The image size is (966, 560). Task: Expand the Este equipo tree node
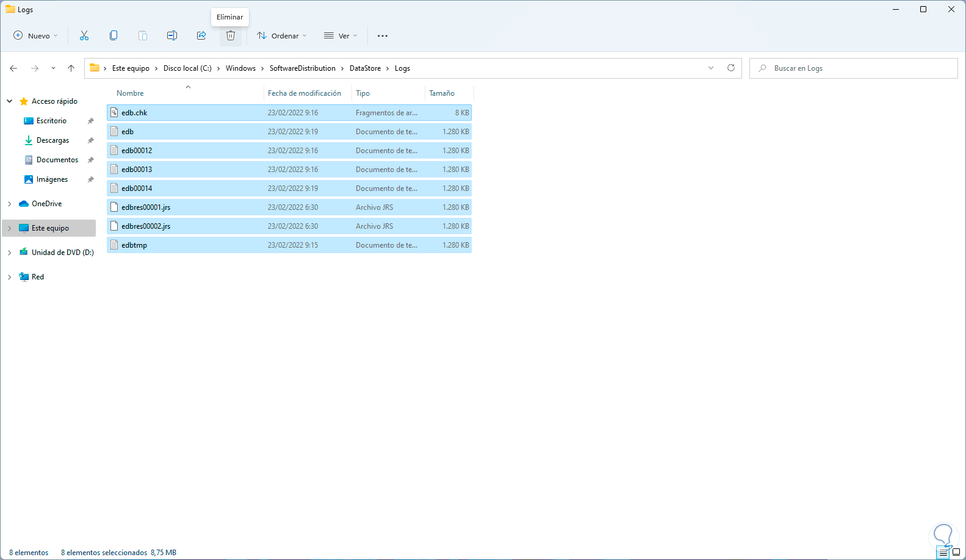tap(10, 228)
